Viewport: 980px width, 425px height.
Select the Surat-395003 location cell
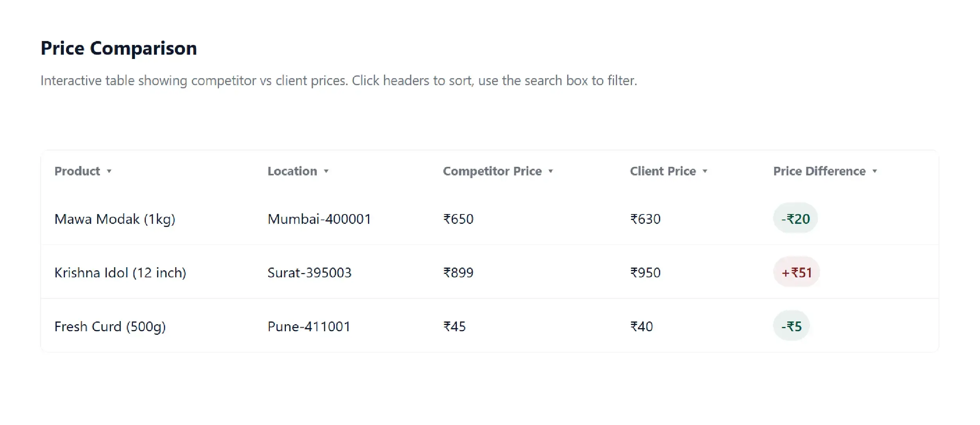tap(309, 272)
